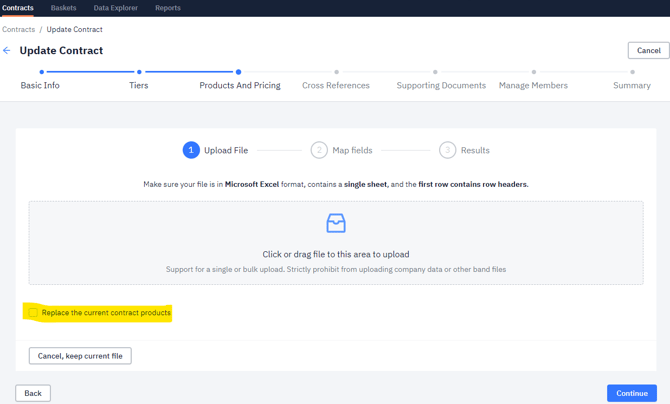The width and height of the screenshot is (670, 404).
Task: Click the back arrow beside Update Contract
Action: coord(7,50)
